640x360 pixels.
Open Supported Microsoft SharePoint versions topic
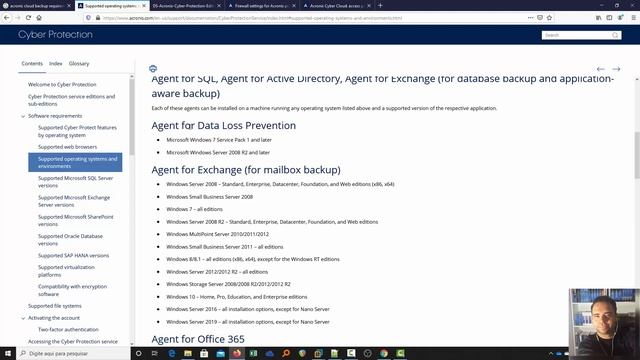76,220
